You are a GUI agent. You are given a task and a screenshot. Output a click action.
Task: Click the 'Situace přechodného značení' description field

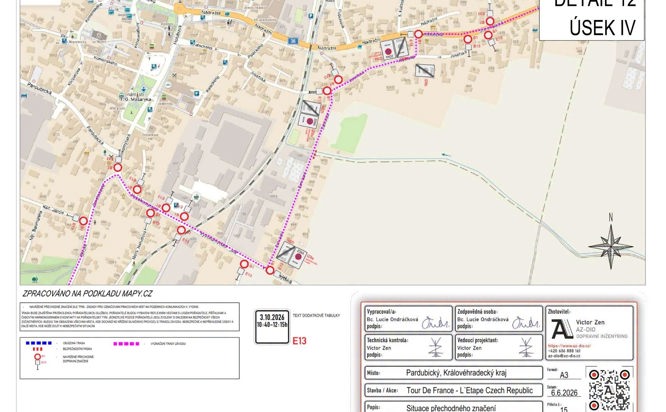[x=454, y=406]
